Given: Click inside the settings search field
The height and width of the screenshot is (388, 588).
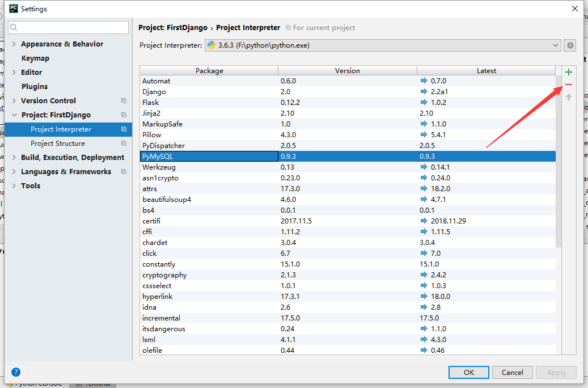Looking at the screenshot, I should pos(68,27).
